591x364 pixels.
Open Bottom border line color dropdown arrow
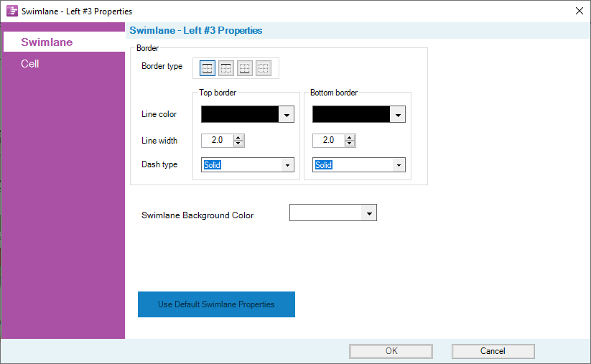[x=398, y=115]
